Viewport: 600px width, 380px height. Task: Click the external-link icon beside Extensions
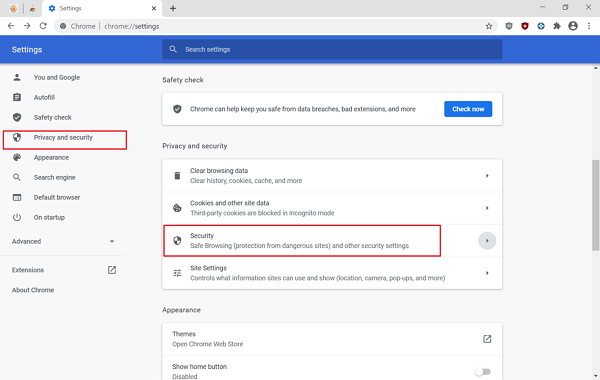pos(112,270)
